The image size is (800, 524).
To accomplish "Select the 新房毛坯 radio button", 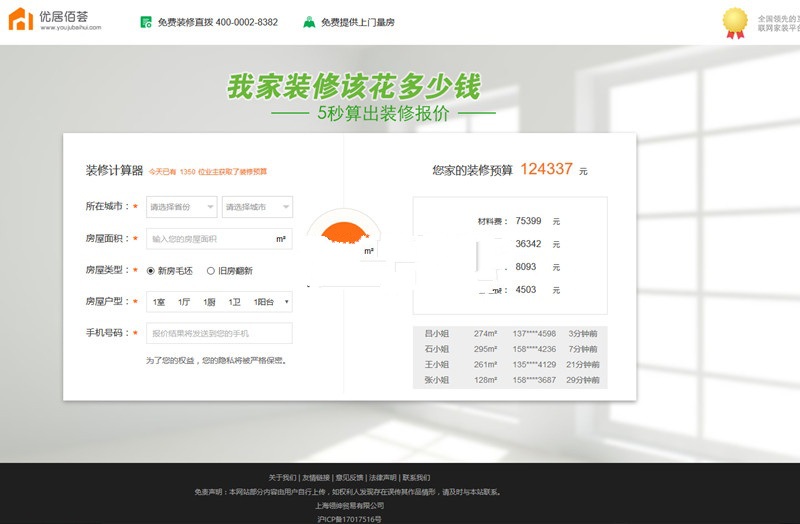I will click(151, 271).
